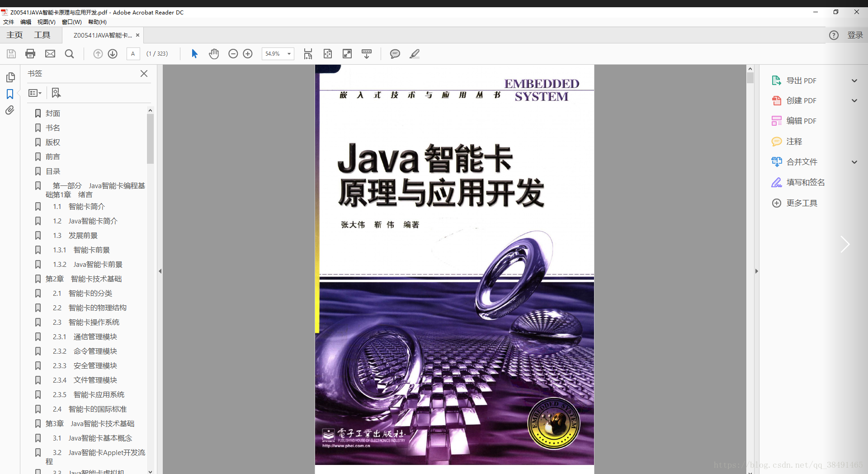Open the Find text magnifier icon
The image size is (868, 474).
point(69,54)
